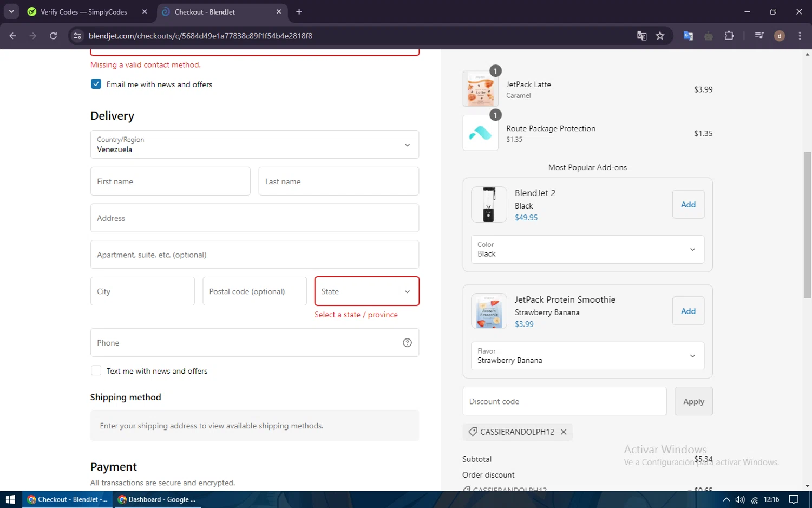Close the Verify Codes tab
Viewport: 812px width, 508px height.
pyautogui.click(x=145, y=11)
